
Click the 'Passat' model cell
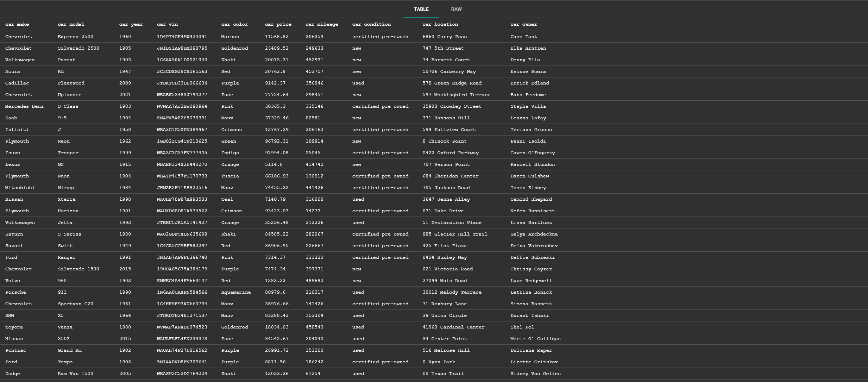point(67,60)
